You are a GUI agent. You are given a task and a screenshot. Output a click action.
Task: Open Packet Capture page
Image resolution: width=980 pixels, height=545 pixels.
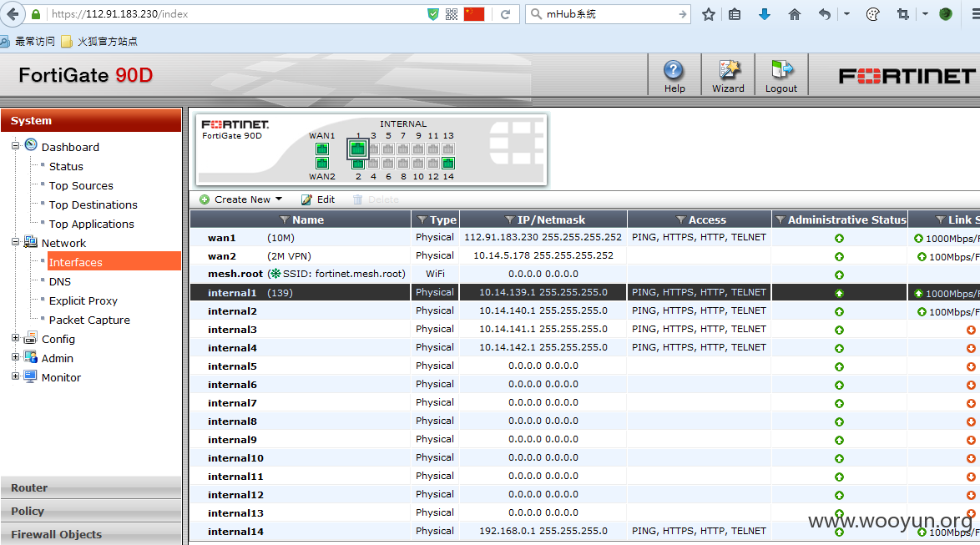pos(89,320)
